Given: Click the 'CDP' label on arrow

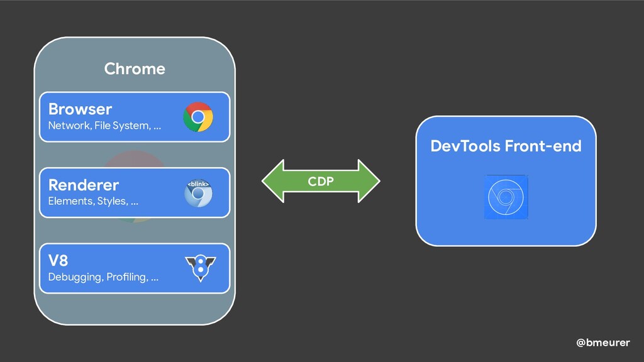Looking at the screenshot, I should pyautogui.click(x=321, y=182).
